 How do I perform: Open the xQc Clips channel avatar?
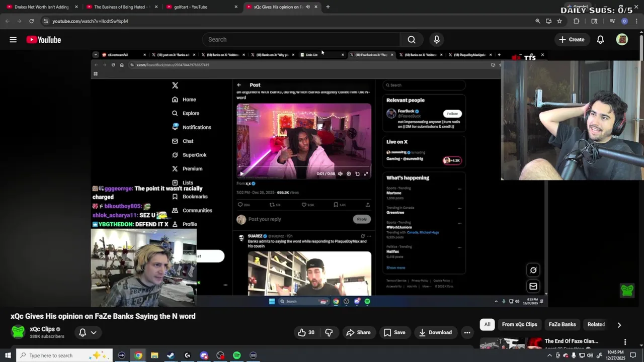(x=18, y=332)
